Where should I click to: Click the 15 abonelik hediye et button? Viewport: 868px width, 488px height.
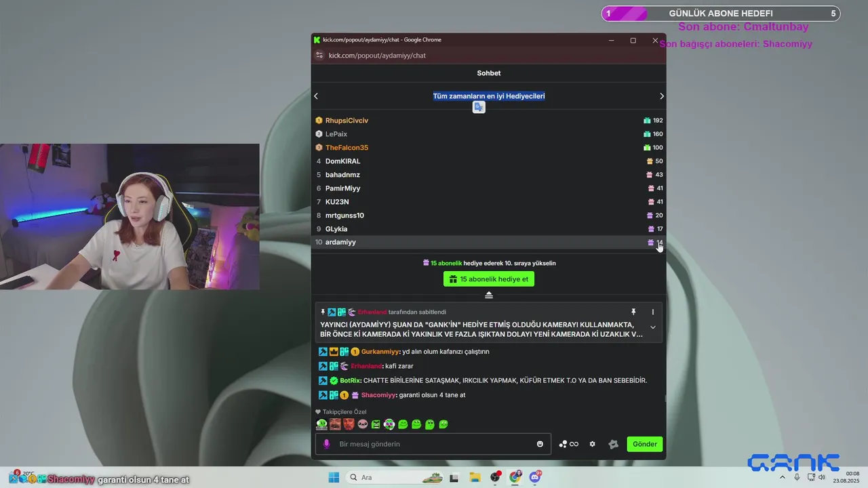point(489,279)
